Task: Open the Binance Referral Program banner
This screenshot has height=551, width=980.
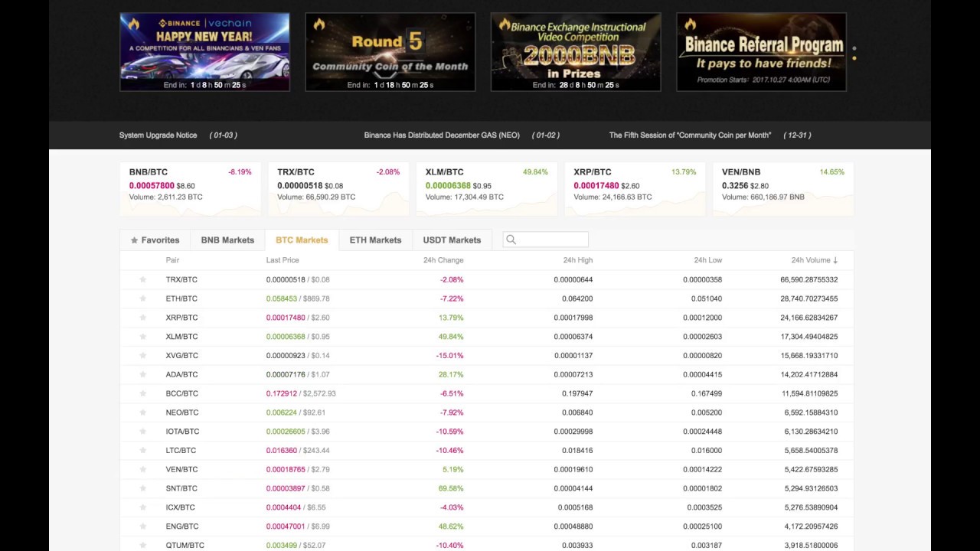Action: tap(761, 52)
